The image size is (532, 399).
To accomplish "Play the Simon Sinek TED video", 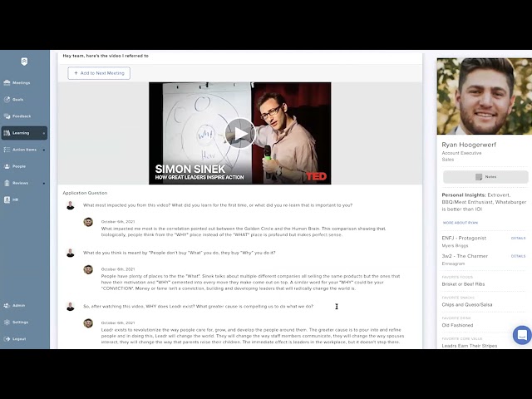I will (240, 133).
